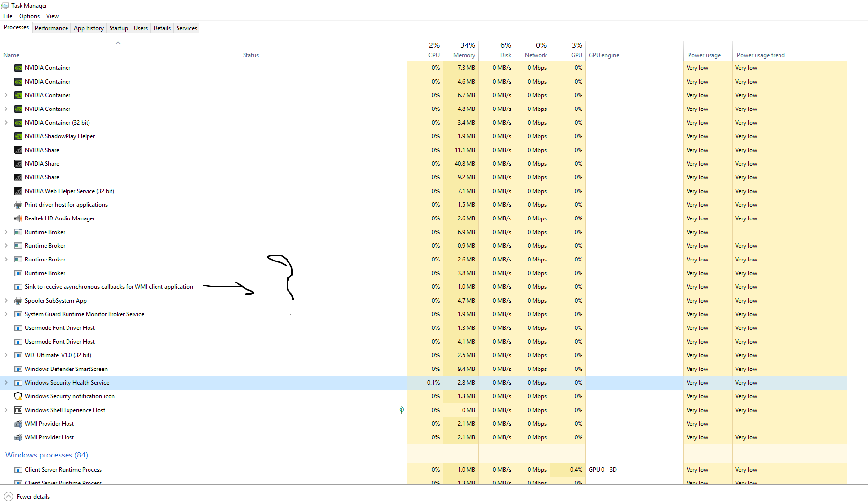The image size is (868, 501).
Task: Click the Realtek HD Audio Manager speaker icon
Action: [18, 218]
